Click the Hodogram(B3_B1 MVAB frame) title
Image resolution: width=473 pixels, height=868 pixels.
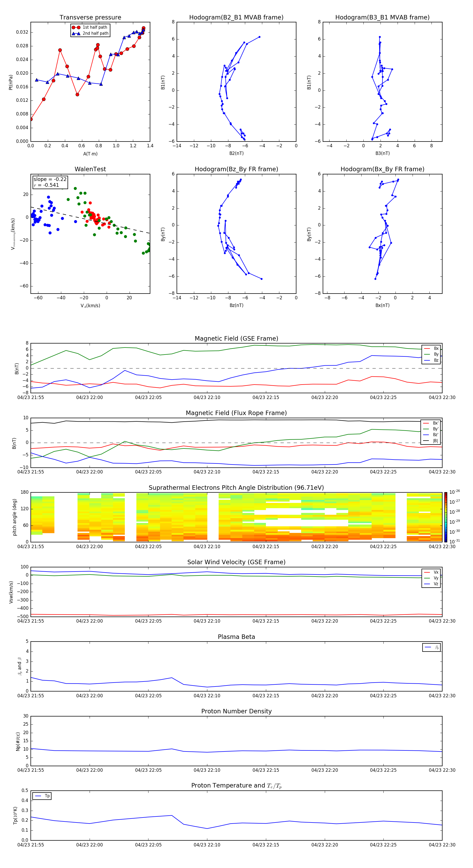tap(382, 18)
